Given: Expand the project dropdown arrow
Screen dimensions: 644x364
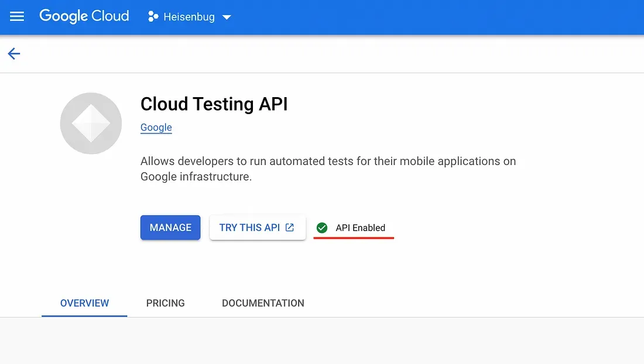Looking at the screenshot, I should 227,17.
